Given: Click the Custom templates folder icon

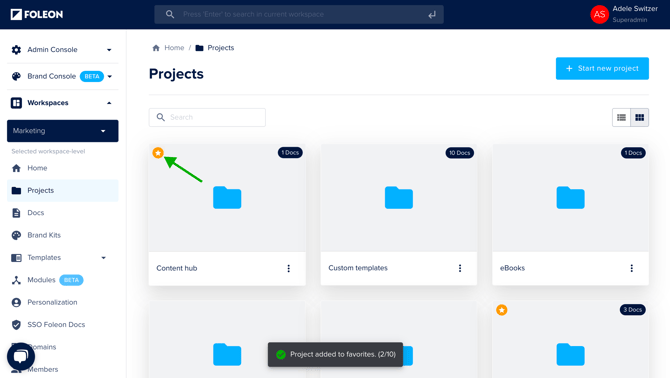Looking at the screenshot, I should [x=399, y=197].
